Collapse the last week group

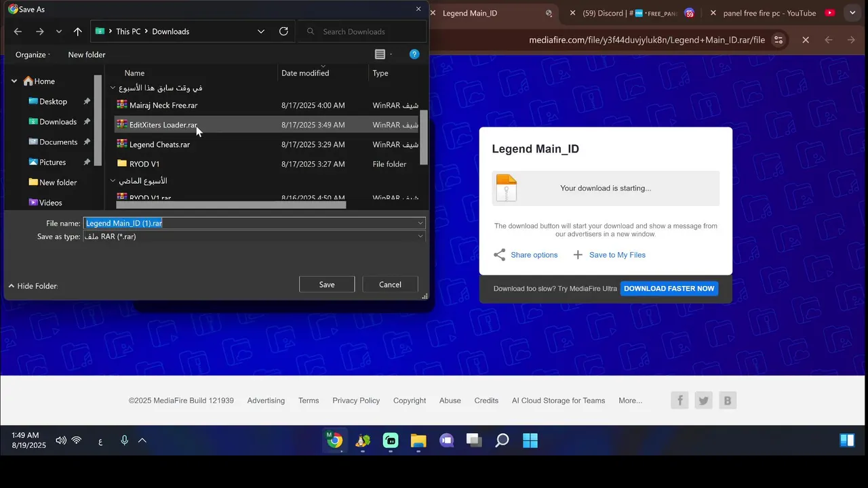pos(113,181)
